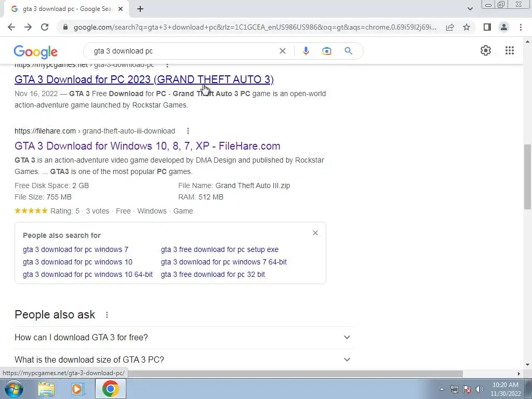Screen dimensions: 532x399
Task: Start a voice search with the microphone
Action: [x=305, y=51]
